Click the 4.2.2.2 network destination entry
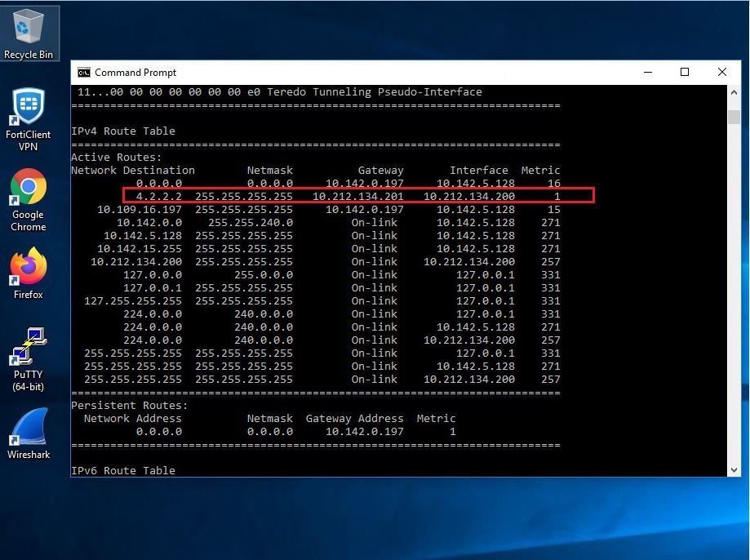Viewport: 750px width, 560px height. pos(159,196)
